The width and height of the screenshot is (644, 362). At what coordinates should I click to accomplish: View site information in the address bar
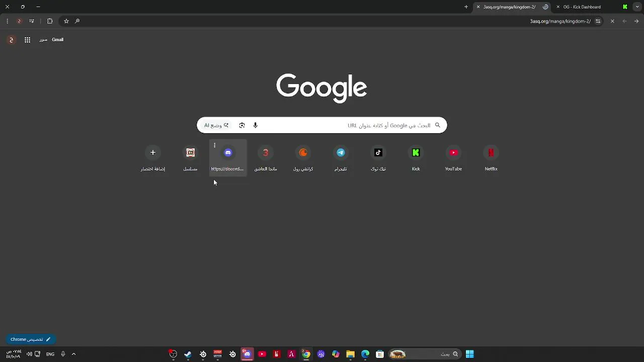pyautogui.click(x=598, y=21)
